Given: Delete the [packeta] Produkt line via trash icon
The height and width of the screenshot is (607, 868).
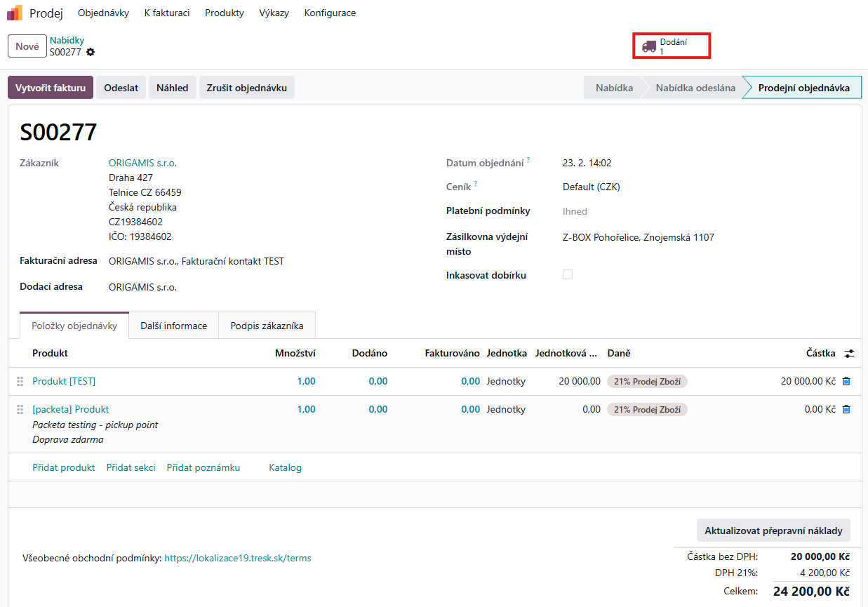Looking at the screenshot, I should (846, 409).
